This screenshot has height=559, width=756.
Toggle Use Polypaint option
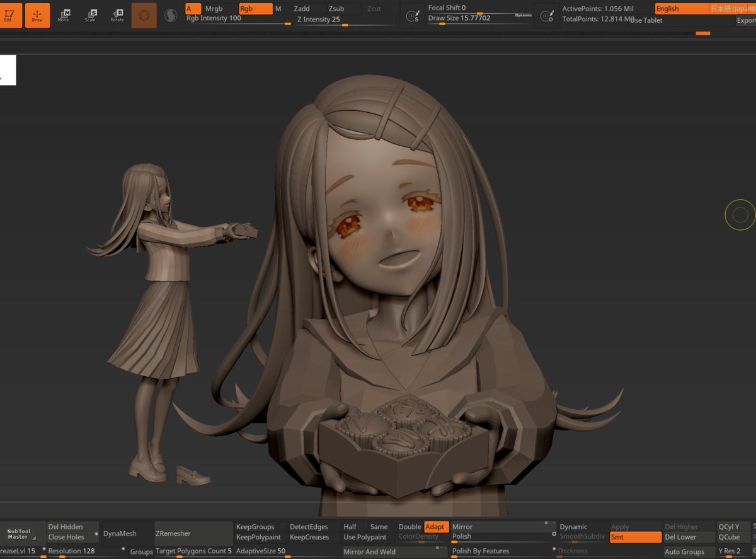[369, 538]
